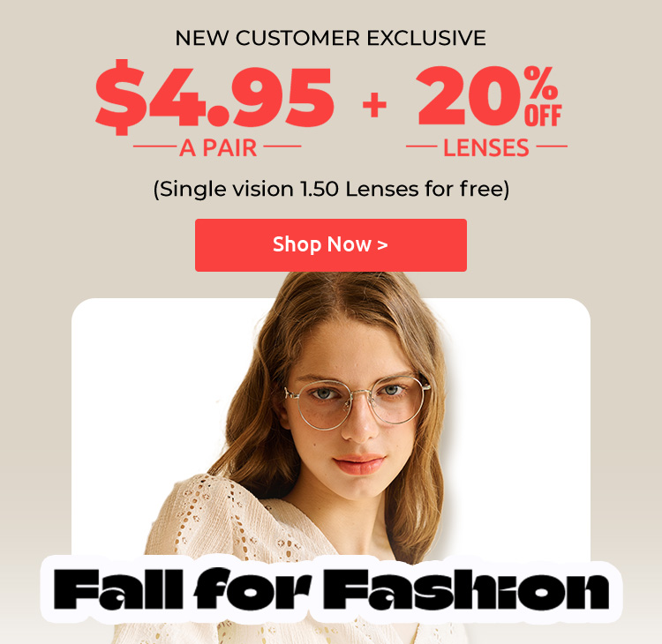
Task: Click the LENSES label
Action: pos(486,147)
